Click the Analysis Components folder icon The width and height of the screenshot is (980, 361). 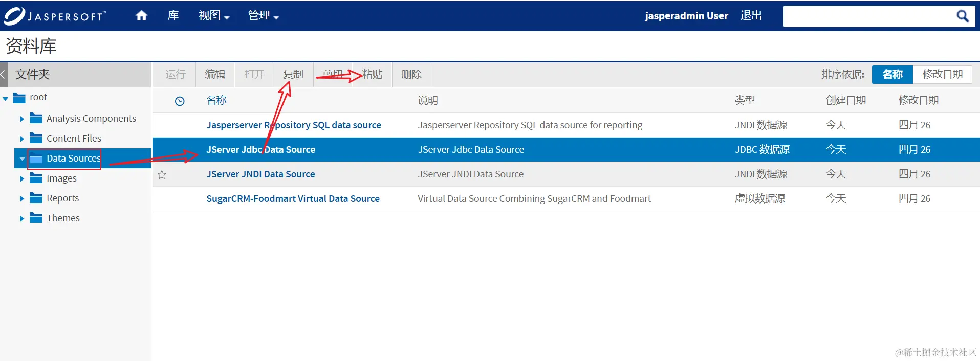[x=36, y=118]
